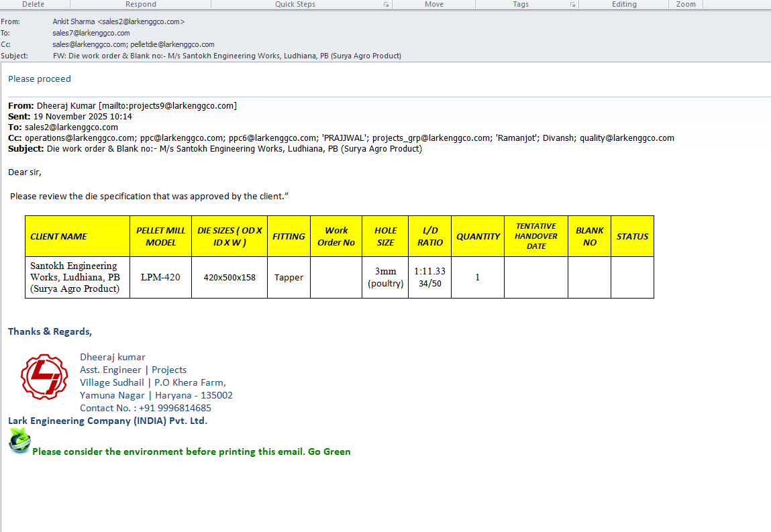Click the empty Blank No table cell
Image resolution: width=771 pixels, height=532 pixels.
[x=589, y=277]
